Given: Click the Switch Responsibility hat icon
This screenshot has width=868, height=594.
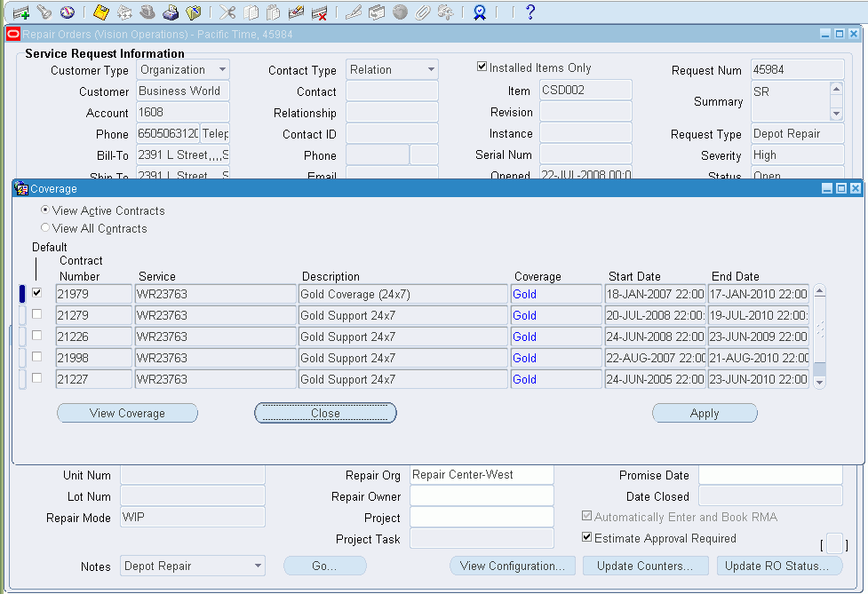Looking at the screenshot, I should coord(147,12).
